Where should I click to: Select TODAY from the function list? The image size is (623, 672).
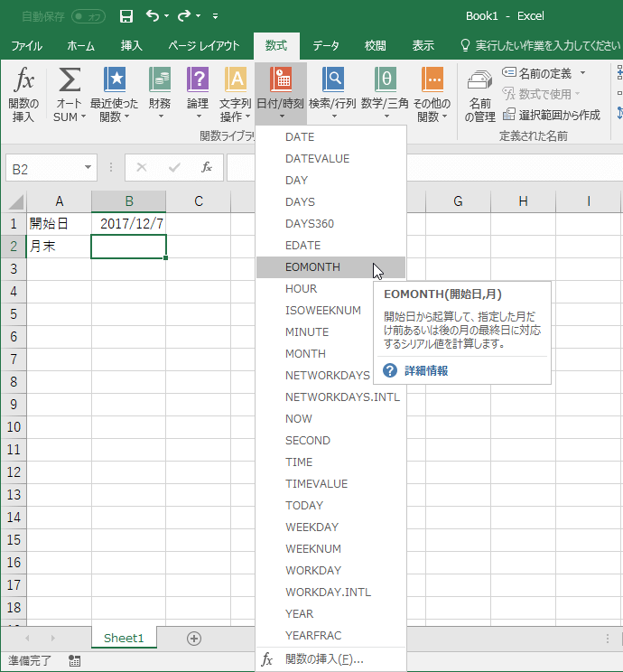click(x=330, y=505)
